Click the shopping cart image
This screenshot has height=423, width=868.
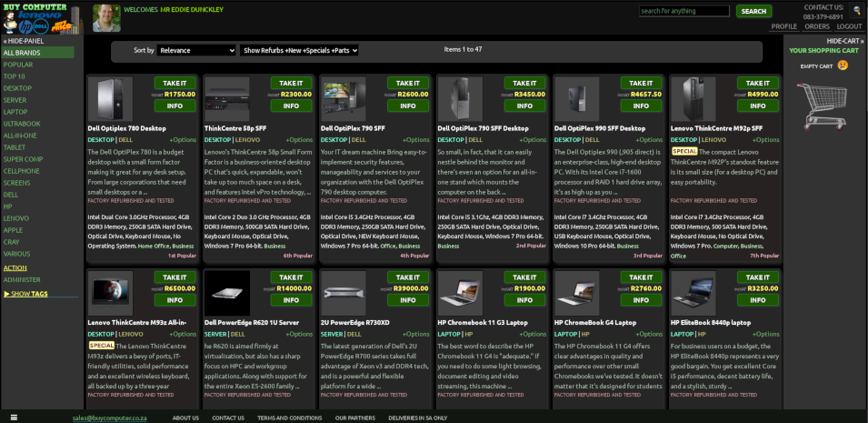(821, 106)
